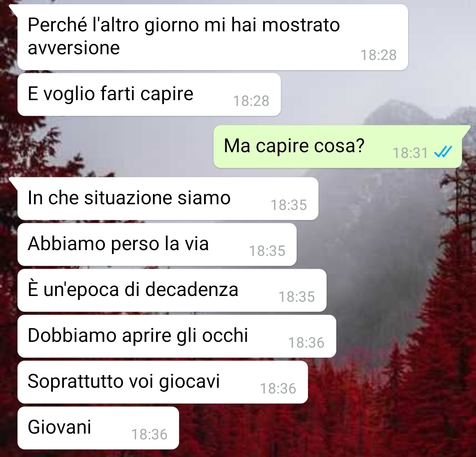Tap the blue double-check read receipt icon
Screen dimensions: 476x457
(443, 152)
